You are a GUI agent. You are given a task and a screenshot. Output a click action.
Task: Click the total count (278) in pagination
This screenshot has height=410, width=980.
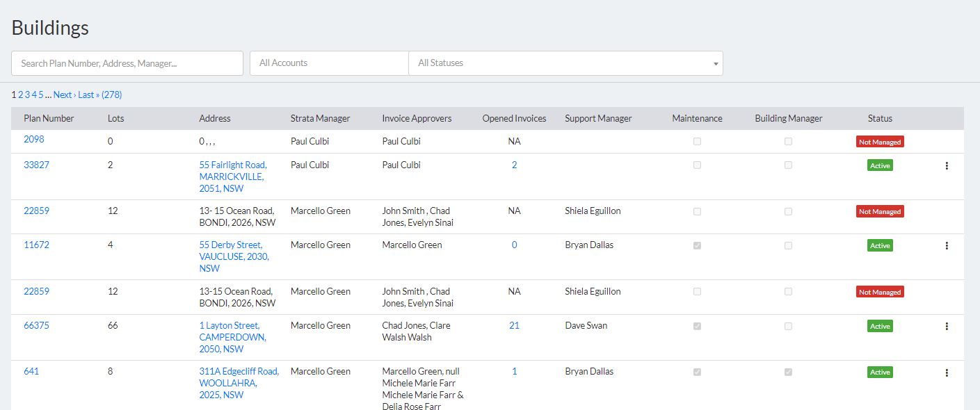point(112,95)
